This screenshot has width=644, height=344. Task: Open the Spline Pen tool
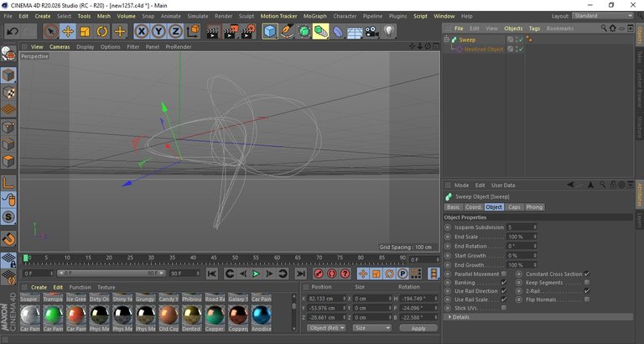[287, 32]
